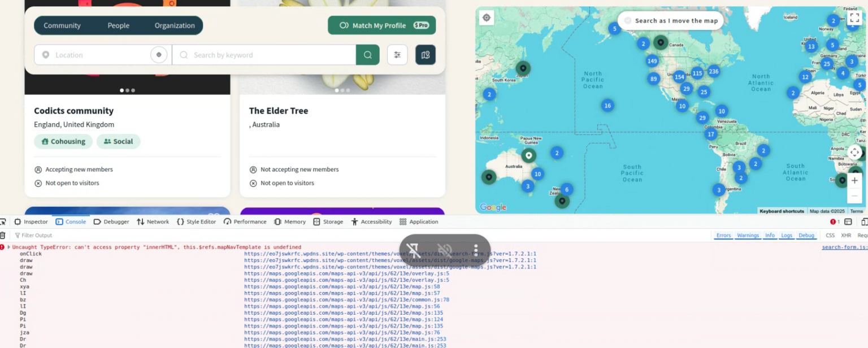The width and height of the screenshot is (868, 348).
Task: Toggle the Errors console filter
Action: coord(723,236)
